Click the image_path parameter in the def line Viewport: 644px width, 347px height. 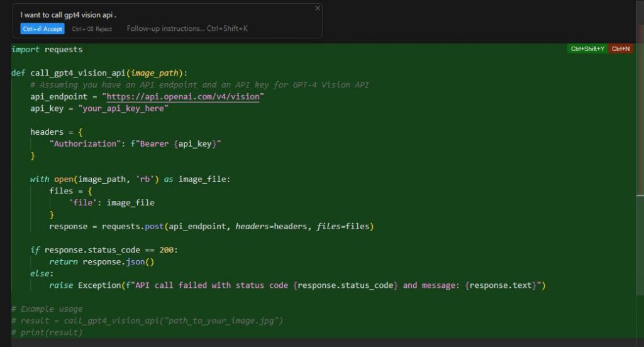pos(155,73)
